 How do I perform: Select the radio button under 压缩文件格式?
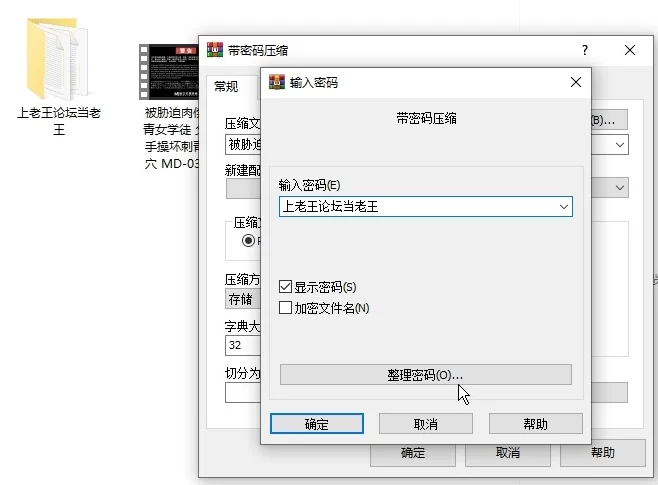(x=248, y=240)
